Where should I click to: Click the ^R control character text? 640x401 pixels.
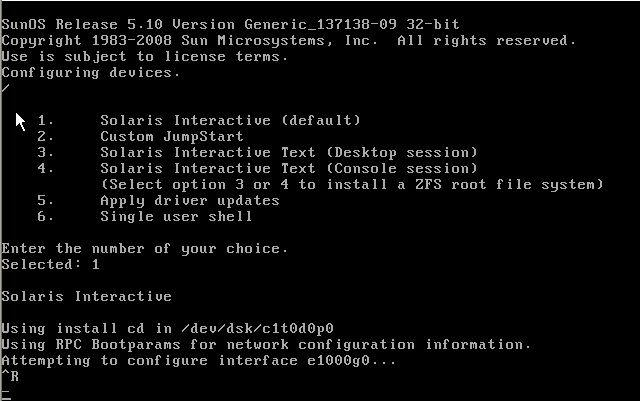(x=10, y=376)
